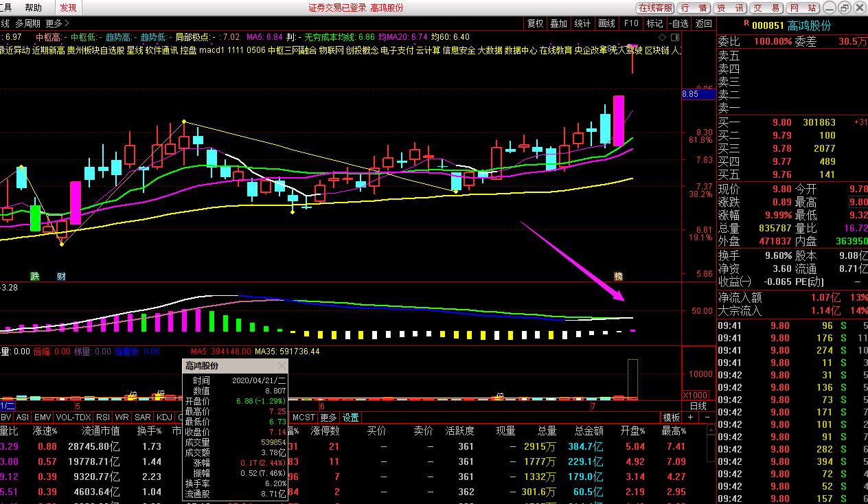Expand 更多 in the indicator tab row
The width and height of the screenshot is (868, 504).
coord(329,417)
